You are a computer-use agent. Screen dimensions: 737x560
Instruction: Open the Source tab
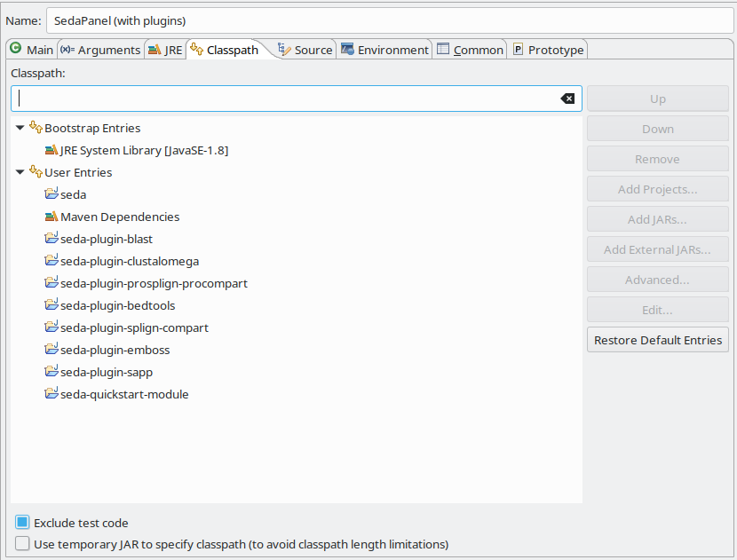coord(305,51)
